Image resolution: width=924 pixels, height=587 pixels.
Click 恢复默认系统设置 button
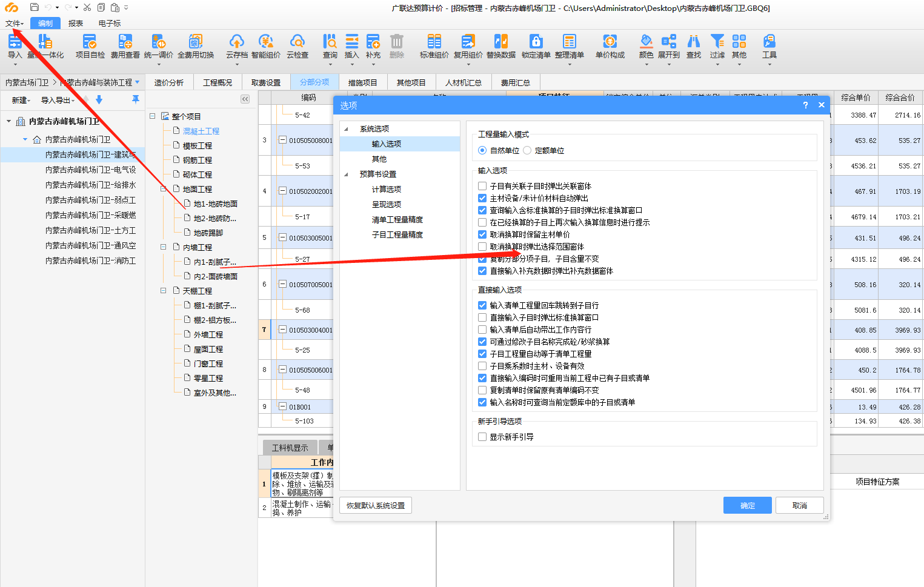pos(376,505)
